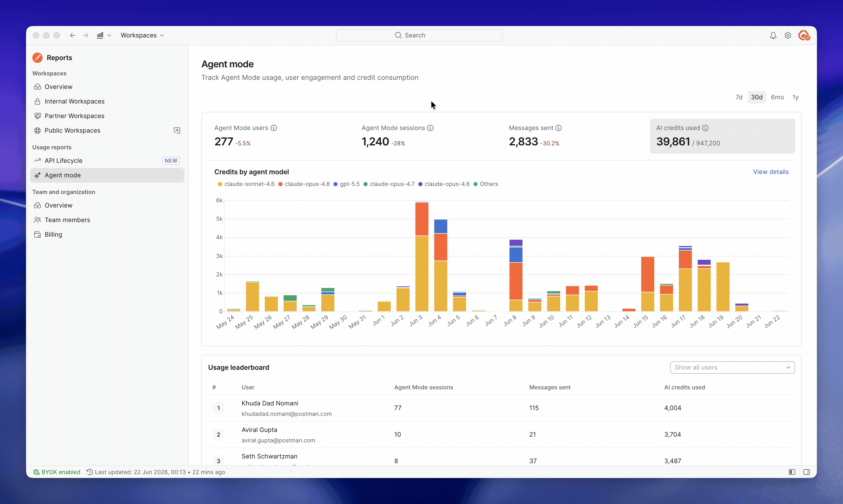Click the Team members people icon
Image resolution: width=843 pixels, height=504 pixels.
tap(37, 220)
